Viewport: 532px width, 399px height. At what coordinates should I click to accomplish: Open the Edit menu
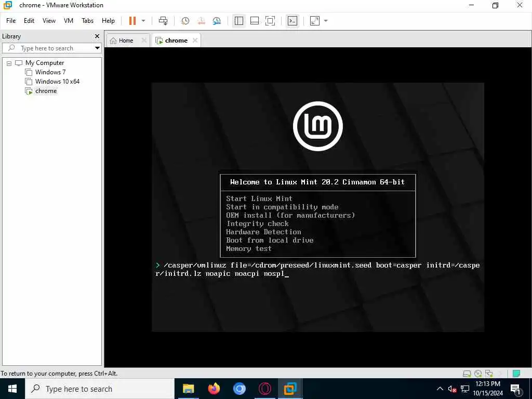[x=29, y=21]
